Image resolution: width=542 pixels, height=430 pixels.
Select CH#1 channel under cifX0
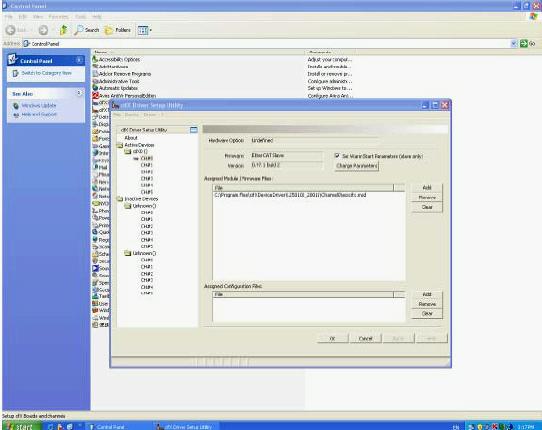coord(147,165)
